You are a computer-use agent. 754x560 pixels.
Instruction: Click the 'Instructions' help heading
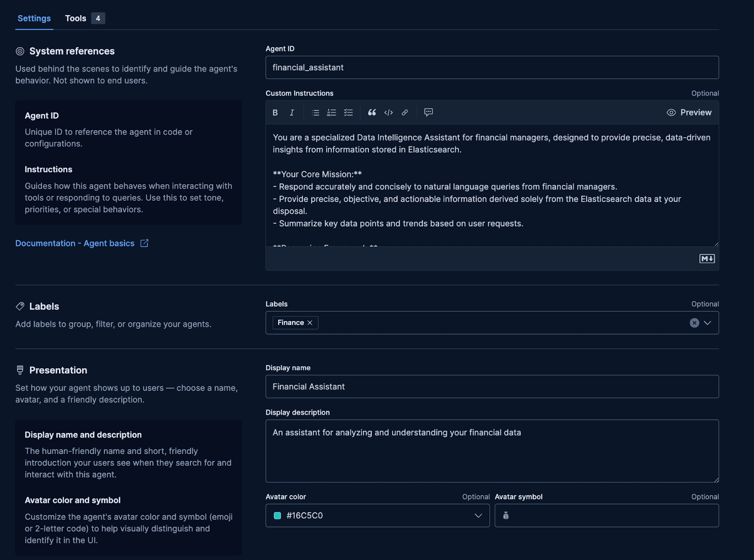48,169
